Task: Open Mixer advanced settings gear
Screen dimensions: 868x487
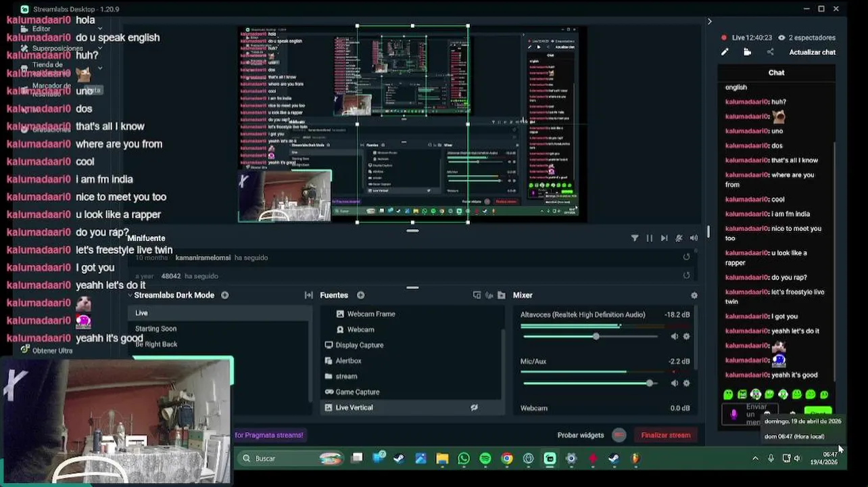Action: pyautogui.click(x=694, y=295)
